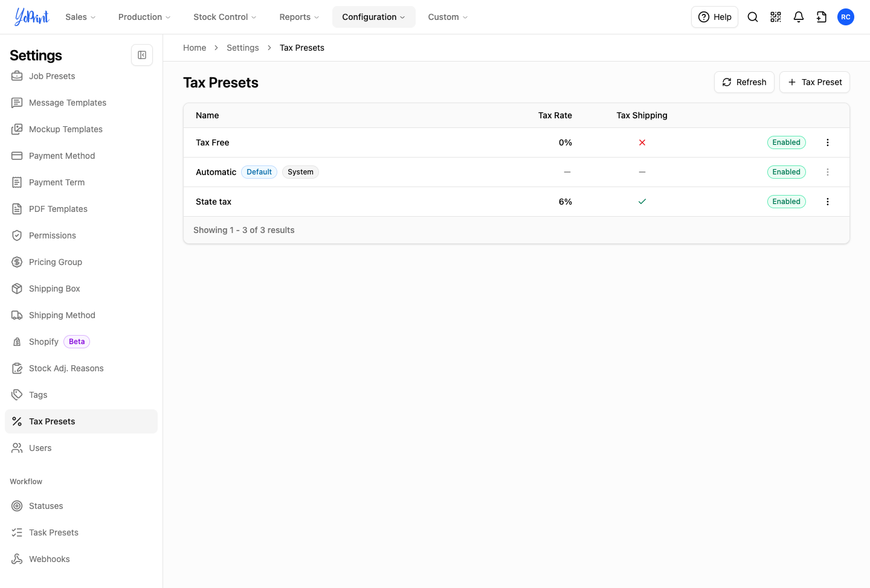Click the Enabled badge for State tax
The width and height of the screenshot is (870, 588).
pos(786,202)
